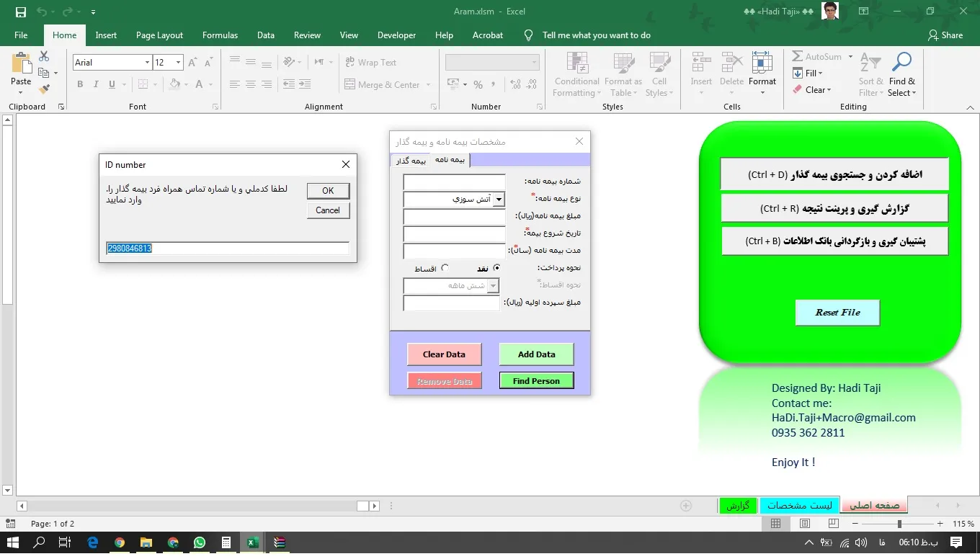Viewport: 980px width, 559px height.
Task: Click the Normal view status bar icon
Action: [775, 524]
